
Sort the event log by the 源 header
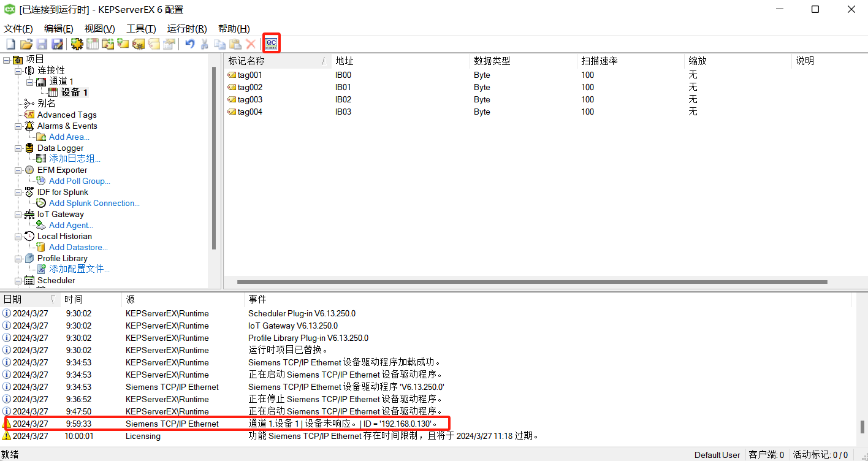(x=183, y=299)
